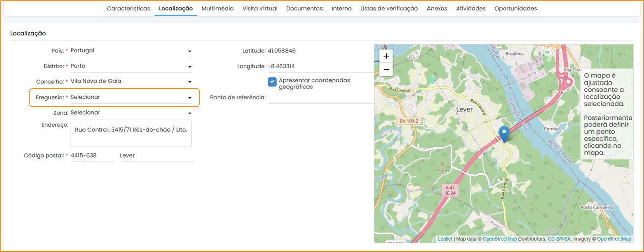The width and height of the screenshot is (644, 252).
Task: Open the CC-BY-SA license link
Action: tap(558, 239)
